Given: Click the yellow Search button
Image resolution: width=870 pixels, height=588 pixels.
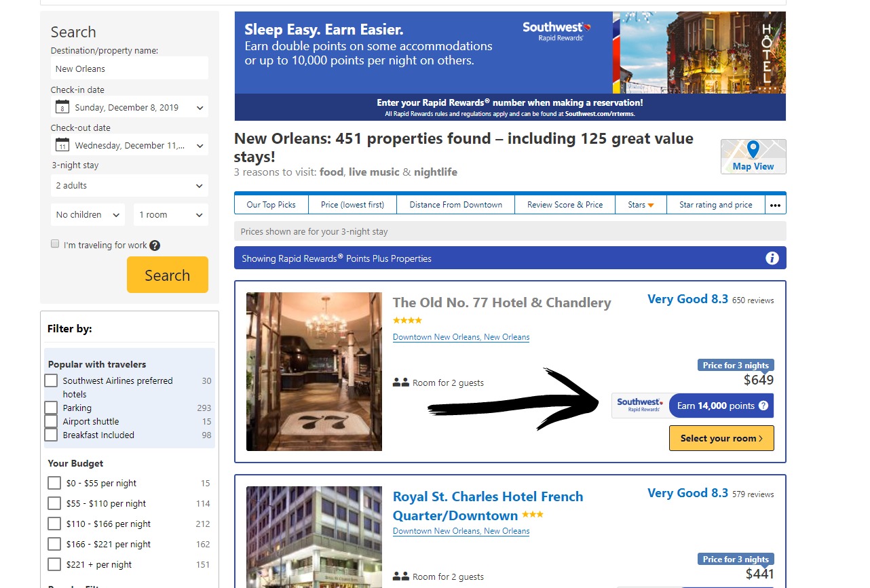Looking at the screenshot, I should [168, 275].
